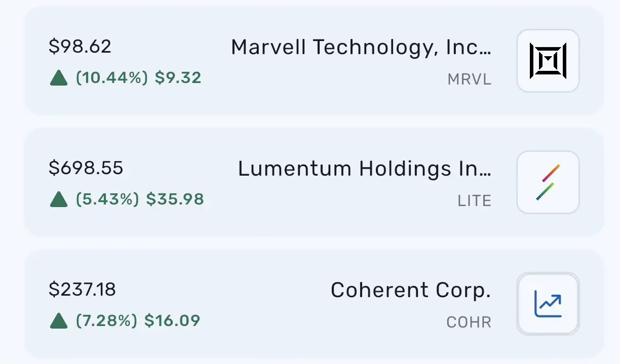Click the Lumentum Holdings logo icon
620x364 pixels.
[548, 182]
